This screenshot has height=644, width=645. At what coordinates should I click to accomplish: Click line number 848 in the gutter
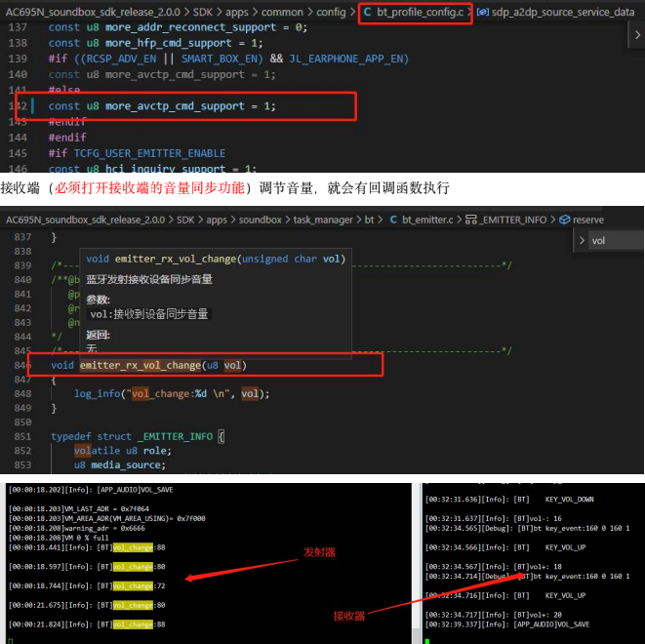coord(22,393)
